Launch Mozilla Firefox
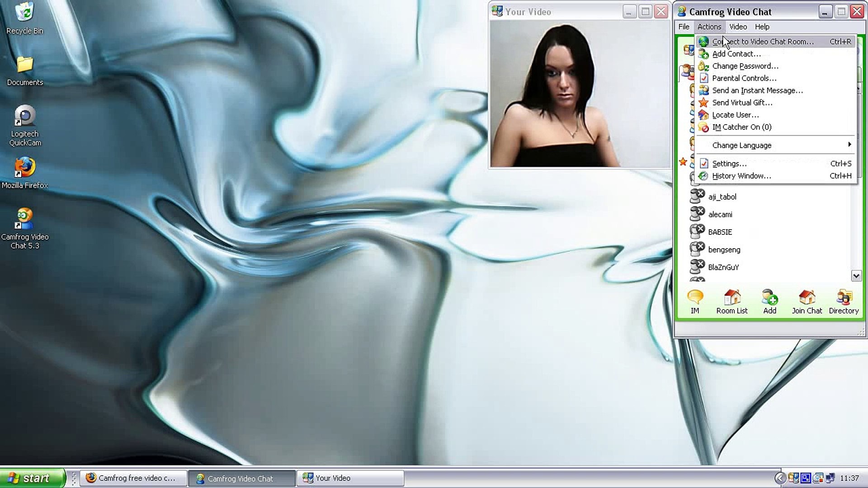Viewport: 868px width, 488px height. coord(25,169)
